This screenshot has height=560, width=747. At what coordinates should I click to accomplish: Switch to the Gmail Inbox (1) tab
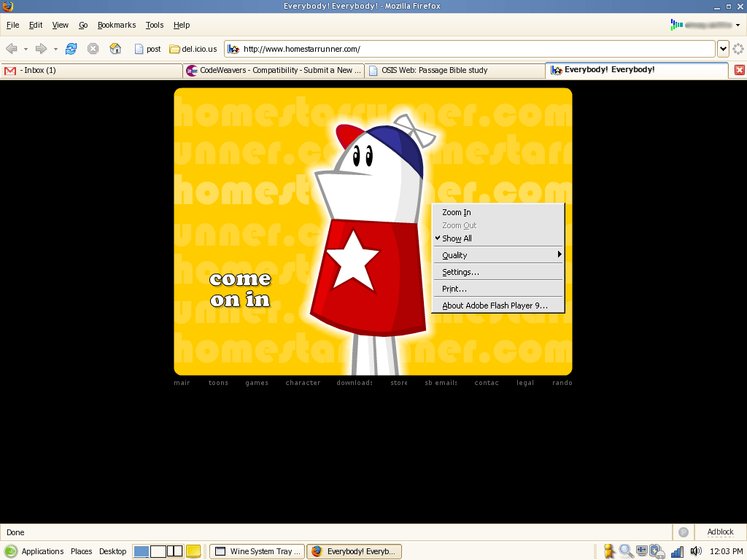[92, 71]
